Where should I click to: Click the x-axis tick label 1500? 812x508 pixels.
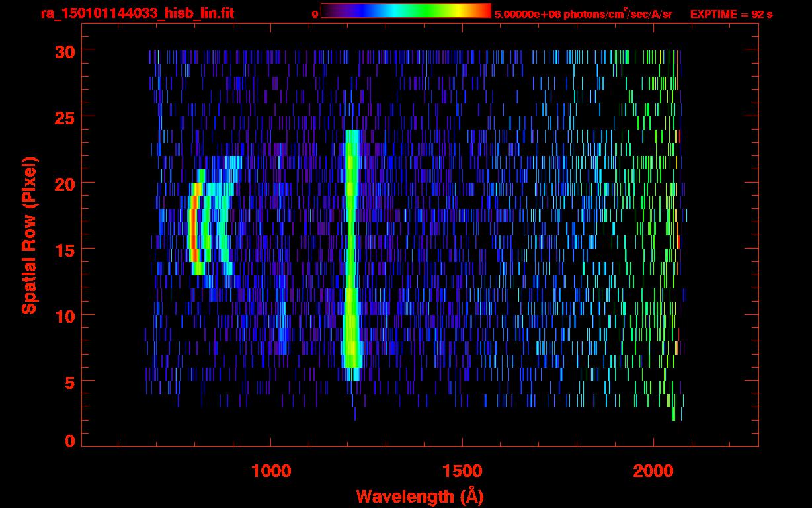[462, 471]
